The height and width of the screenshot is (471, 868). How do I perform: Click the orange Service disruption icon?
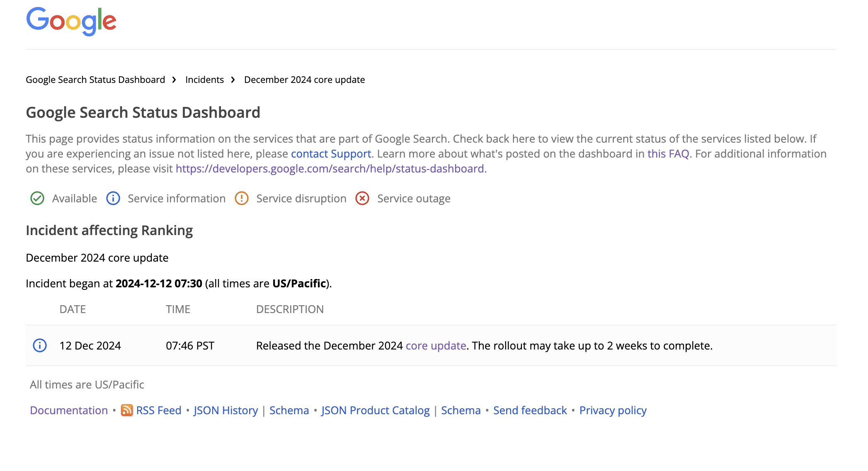point(242,199)
